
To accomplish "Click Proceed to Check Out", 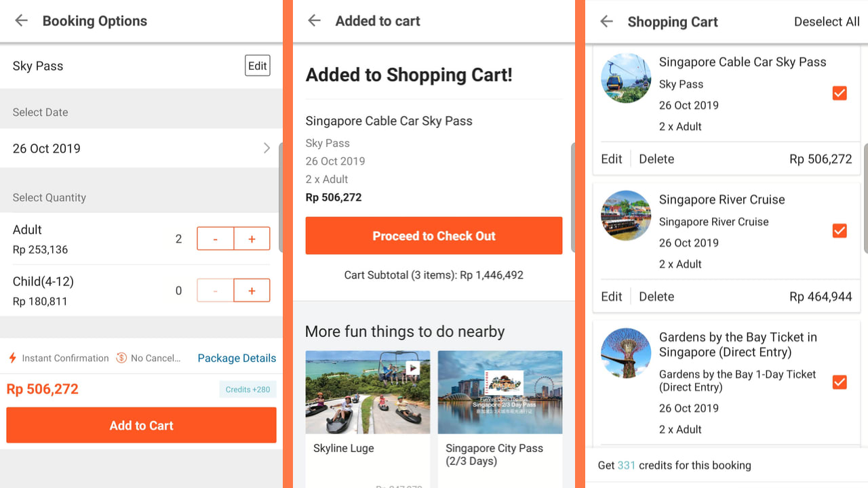I will coord(434,236).
